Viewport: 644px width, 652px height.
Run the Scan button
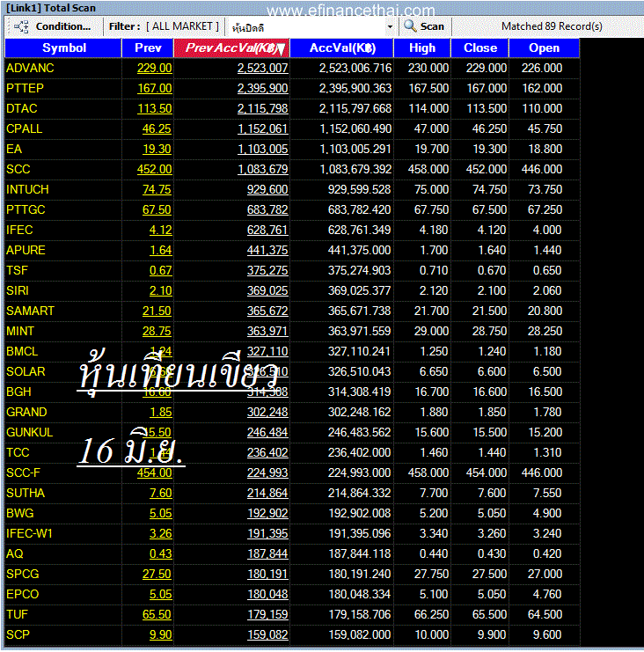point(424,26)
